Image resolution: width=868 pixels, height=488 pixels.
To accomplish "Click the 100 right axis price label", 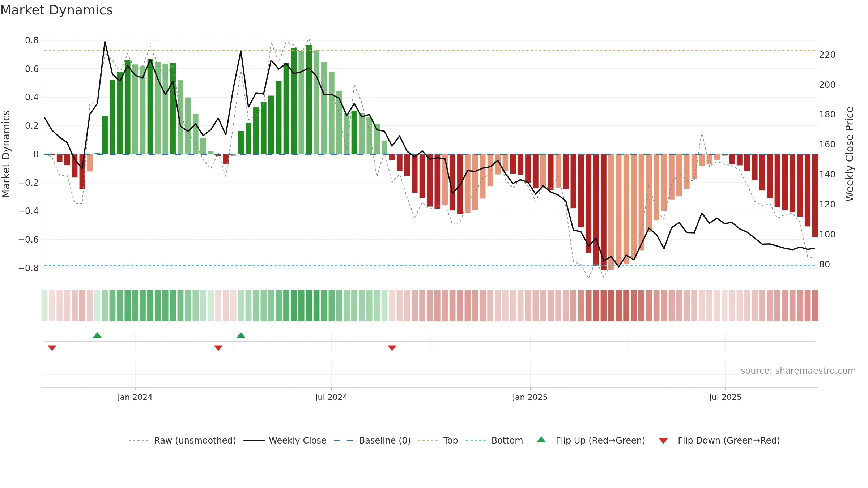I will [827, 234].
